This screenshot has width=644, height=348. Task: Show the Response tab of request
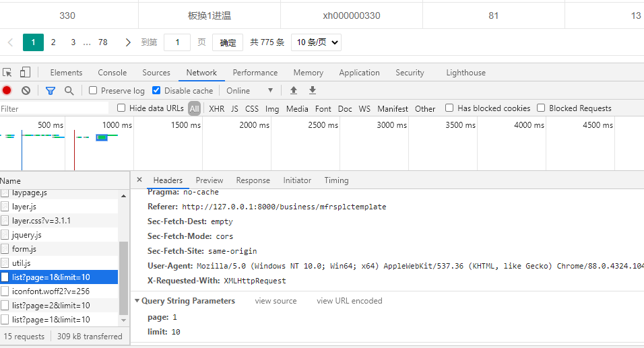(x=253, y=180)
